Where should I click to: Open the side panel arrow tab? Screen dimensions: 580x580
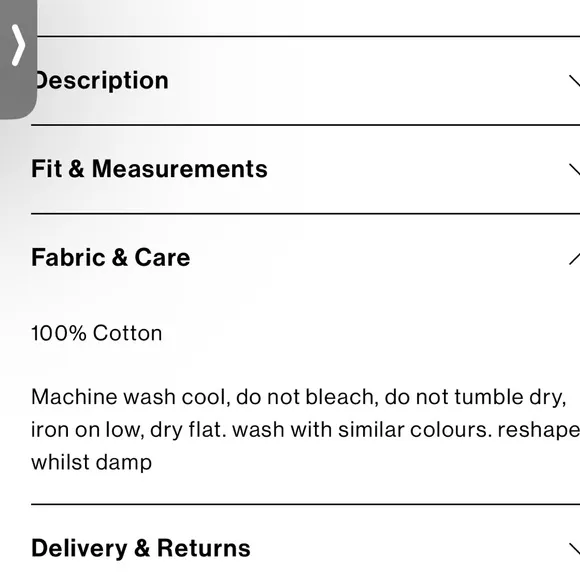pos(18,45)
